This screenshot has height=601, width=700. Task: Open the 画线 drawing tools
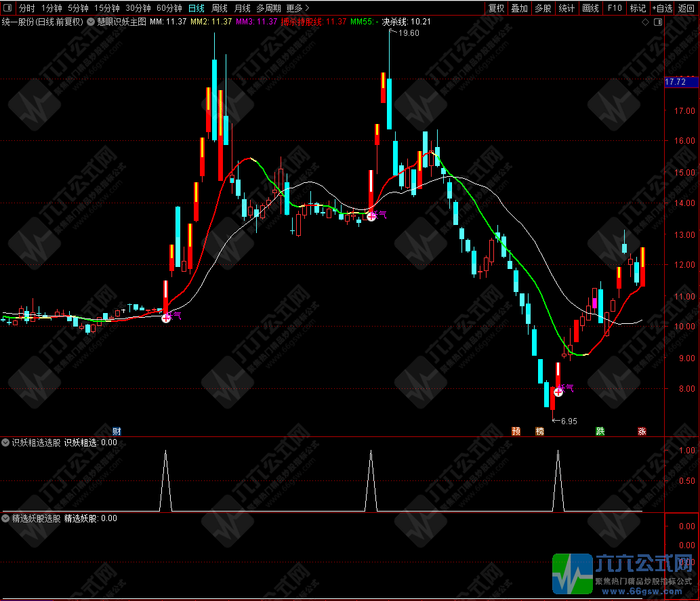590,8
